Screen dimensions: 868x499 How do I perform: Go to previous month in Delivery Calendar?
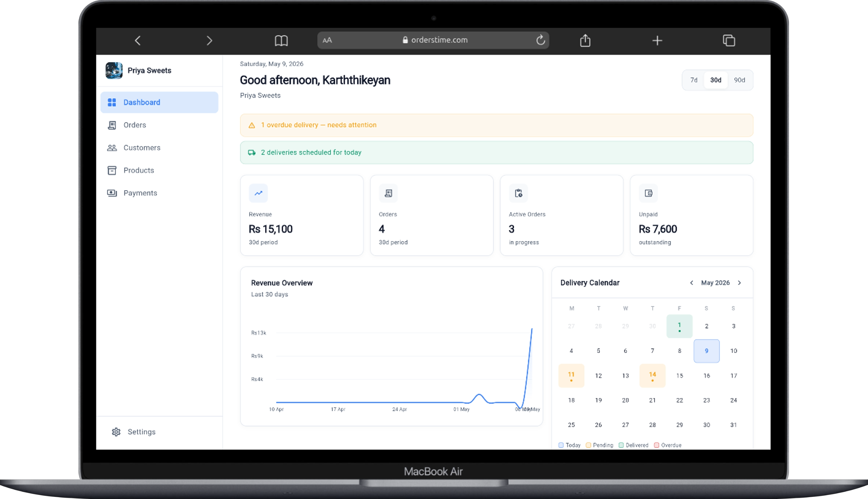pyautogui.click(x=691, y=283)
